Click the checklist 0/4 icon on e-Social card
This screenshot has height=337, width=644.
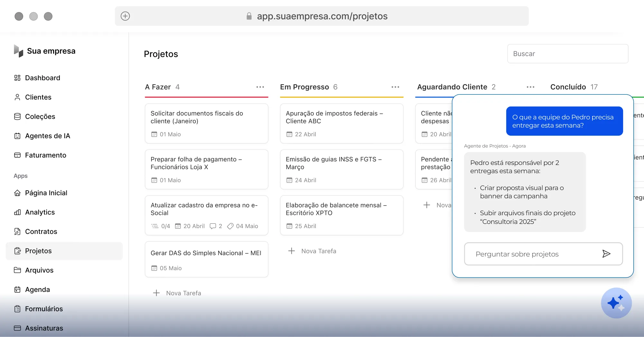[155, 226]
